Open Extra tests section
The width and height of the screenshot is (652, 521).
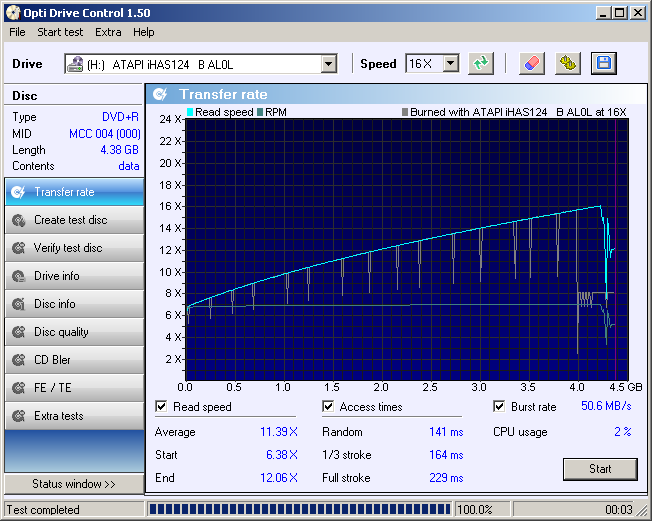[74, 416]
